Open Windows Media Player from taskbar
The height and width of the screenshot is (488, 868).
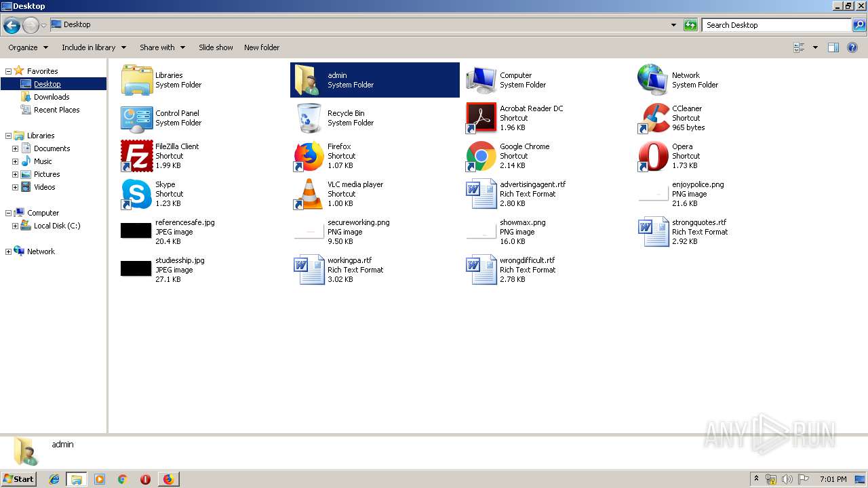pos(100,479)
